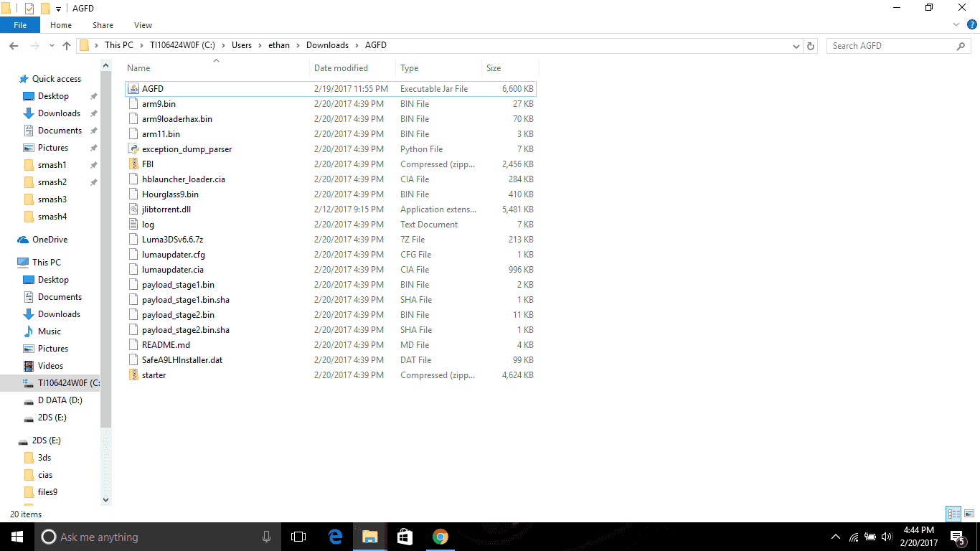The image size is (980, 551).
Task: Select the Hourglass9.bin file
Action: point(331,194)
